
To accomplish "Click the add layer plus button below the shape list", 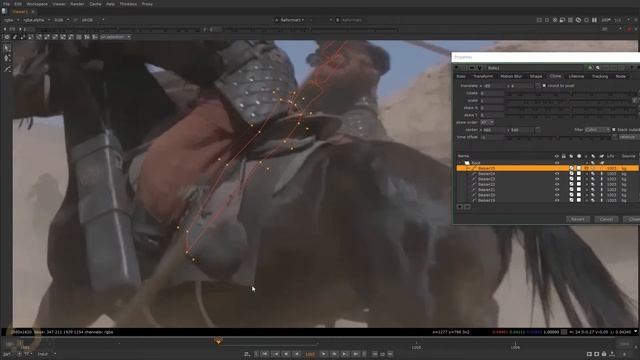I will pyautogui.click(x=460, y=207).
